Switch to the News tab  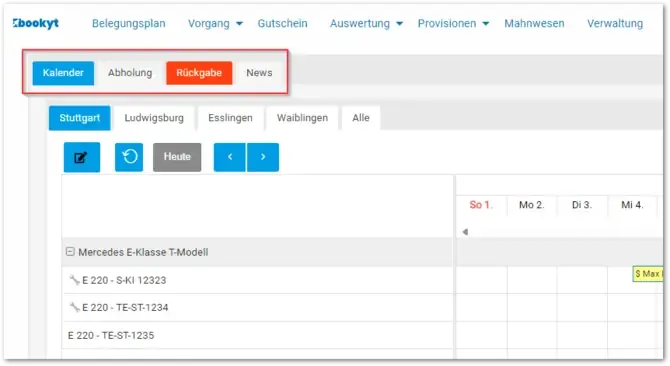[x=259, y=73]
